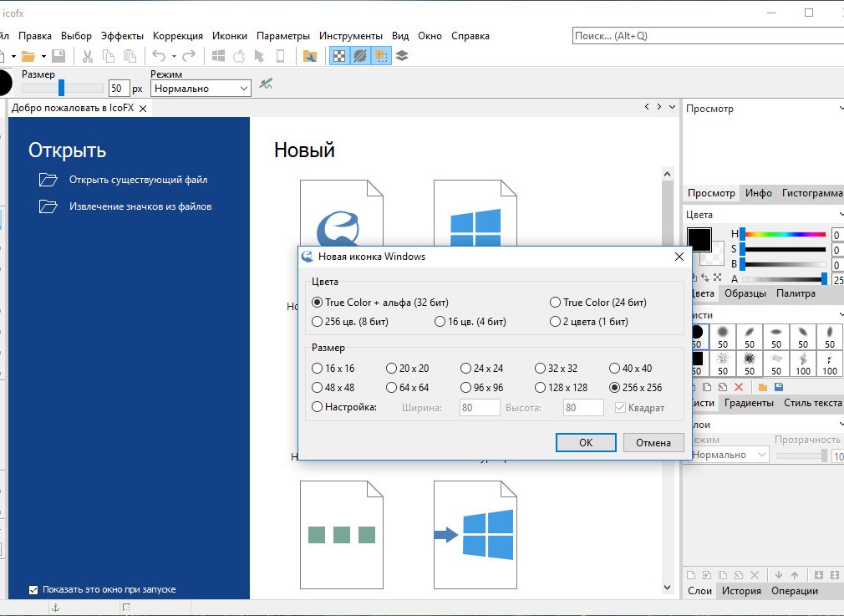Click the three green squares thumbnail

pos(341,535)
